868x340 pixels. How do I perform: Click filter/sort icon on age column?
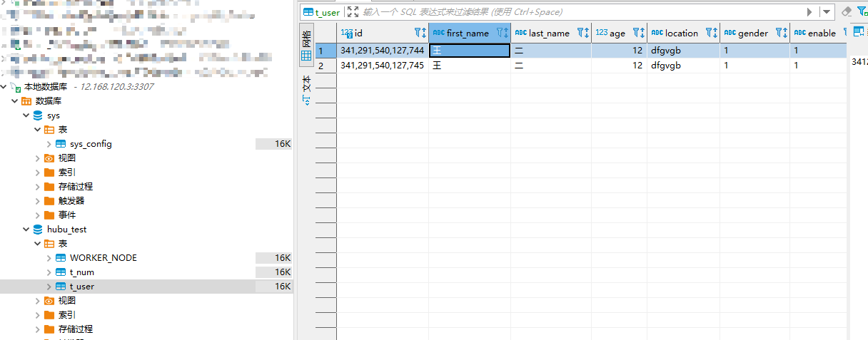point(638,33)
